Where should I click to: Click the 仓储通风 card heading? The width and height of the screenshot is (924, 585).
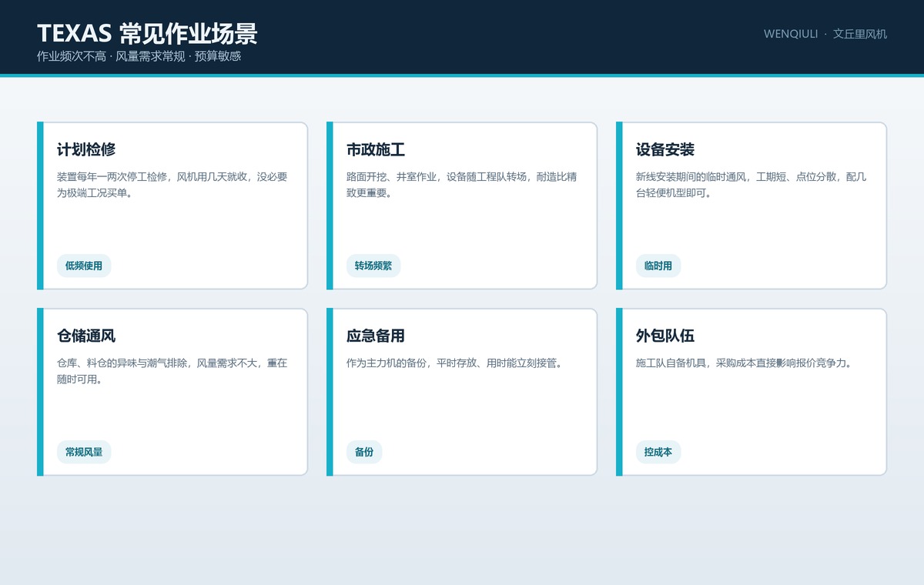[x=86, y=336]
